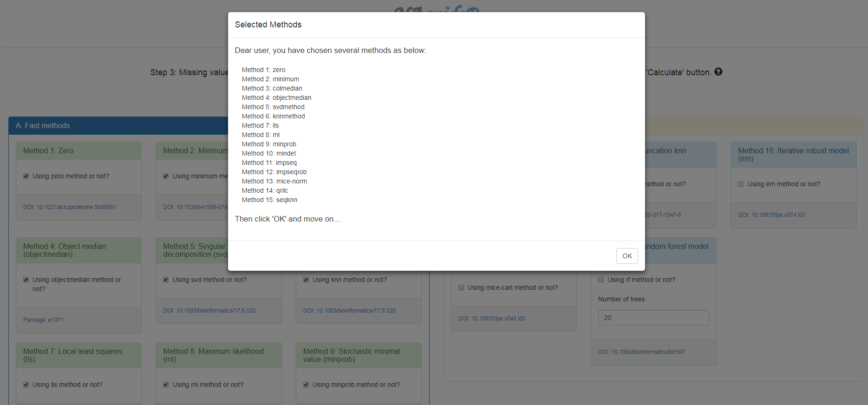Viewport: 868px width, 405px height.
Task: Uncheck the minimum method checkbox
Action: [166, 176]
